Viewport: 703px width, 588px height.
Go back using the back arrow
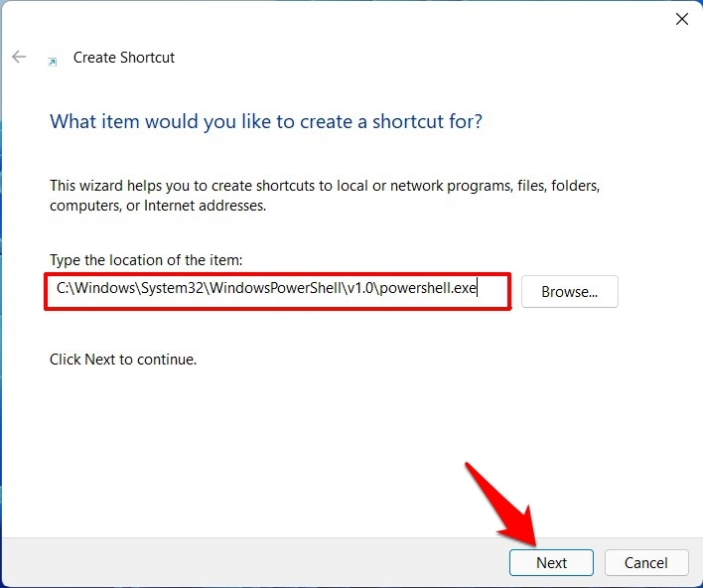(x=19, y=57)
